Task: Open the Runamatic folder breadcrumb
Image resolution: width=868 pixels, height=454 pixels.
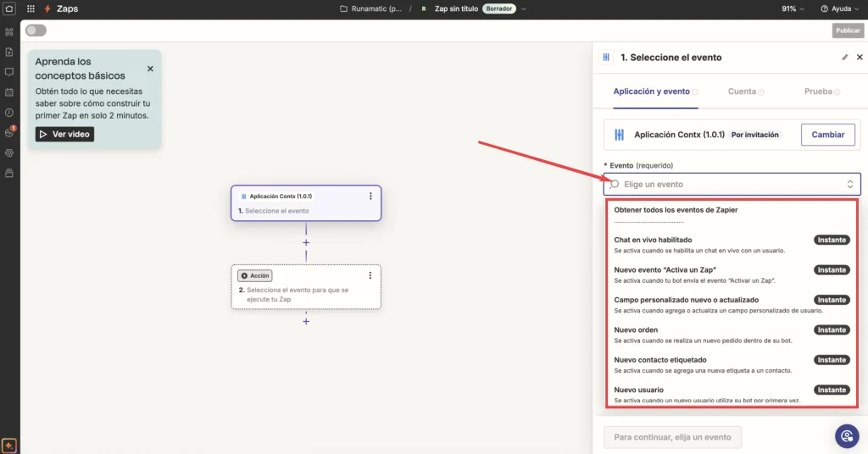Action: coord(371,8)
